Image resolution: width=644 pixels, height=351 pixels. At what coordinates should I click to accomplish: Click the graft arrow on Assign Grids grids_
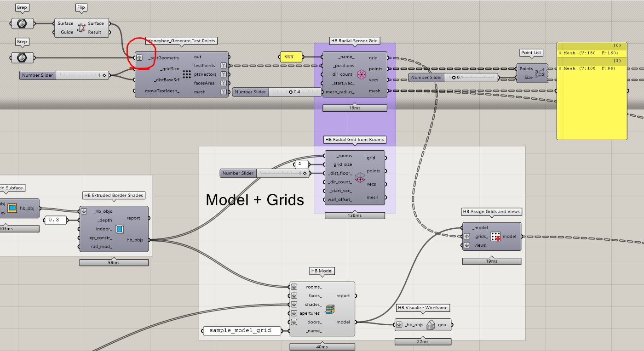pyautogui.click(x=467, y=237)
